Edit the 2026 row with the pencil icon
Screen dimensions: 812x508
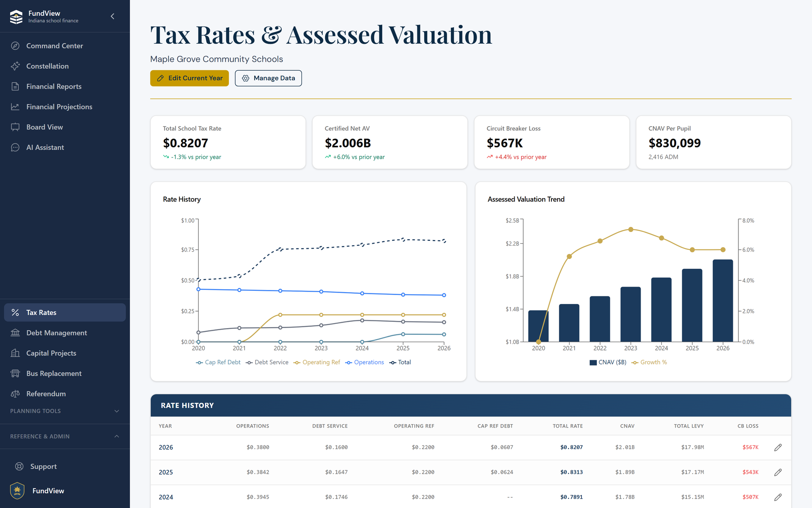778,447
